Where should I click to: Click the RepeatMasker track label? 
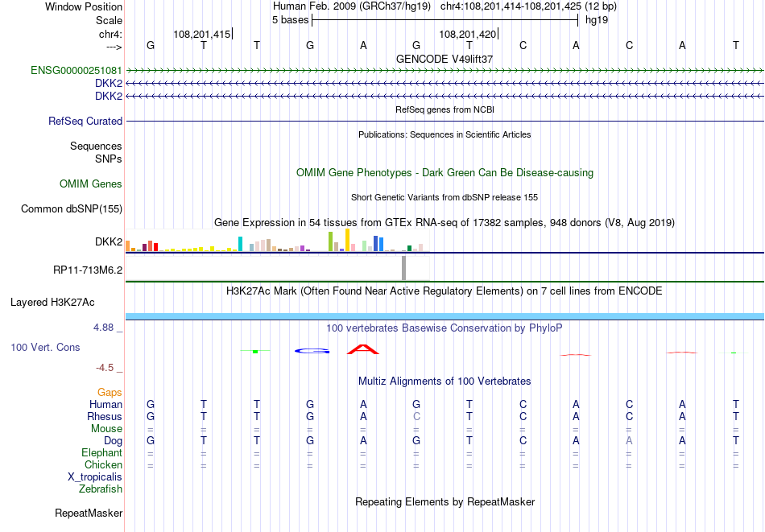tap(89, 513)
